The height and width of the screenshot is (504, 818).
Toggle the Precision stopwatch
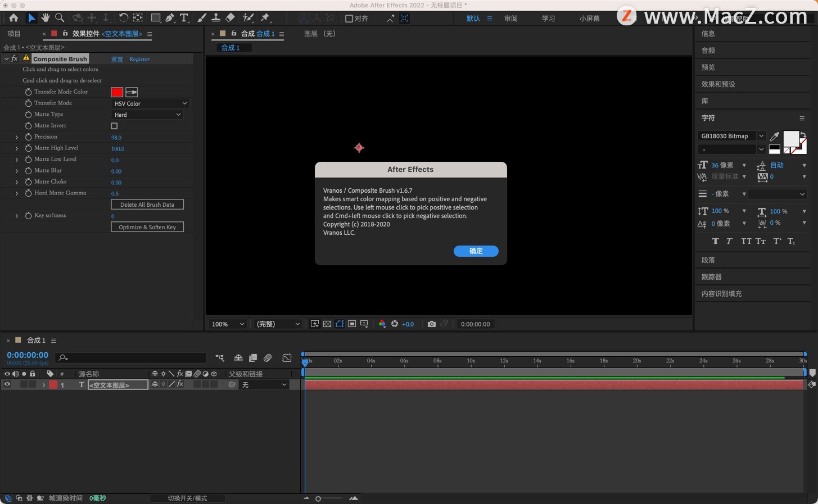pos(28,137)
